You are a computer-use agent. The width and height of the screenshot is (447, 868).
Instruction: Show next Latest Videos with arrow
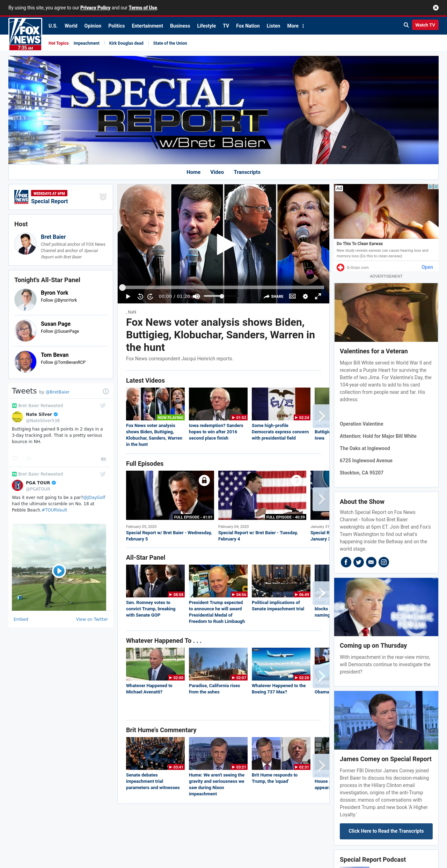(322, 416)
